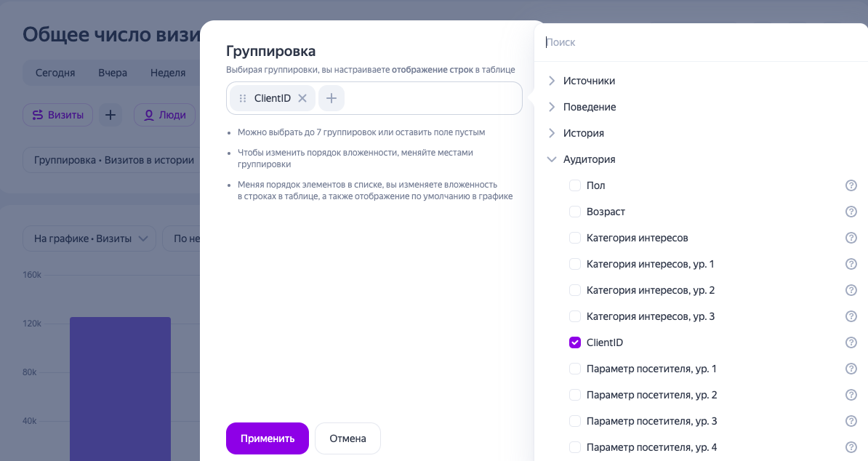868x461 pixels.
Task: Click the help icon beside Параметр посетителя, ур. 4
Action: coord(851,446)
